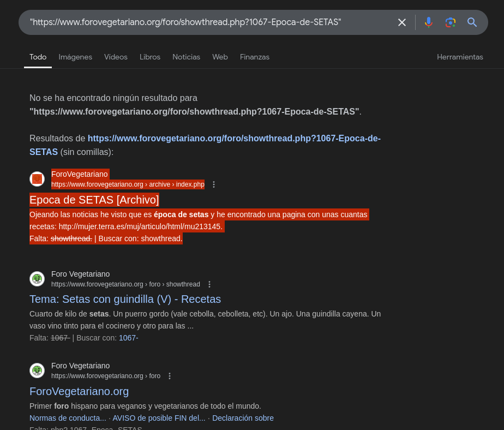The image size is (504, 430).
Task: Go to the Web tab
Action: pyautogui.click(x=220, y=57)
